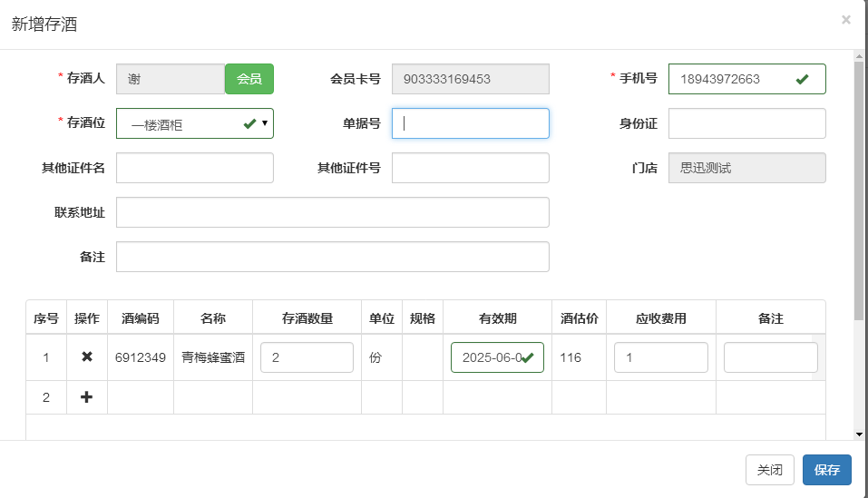Click the row 1 备注 table field
868x498 pixels.
point(770,357)
